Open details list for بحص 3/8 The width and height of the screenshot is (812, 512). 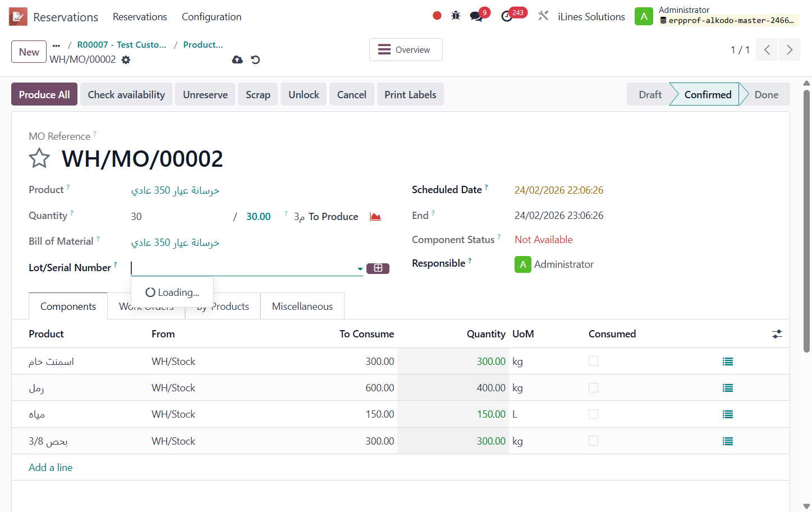pyautogui.click(x=728, y=441)
